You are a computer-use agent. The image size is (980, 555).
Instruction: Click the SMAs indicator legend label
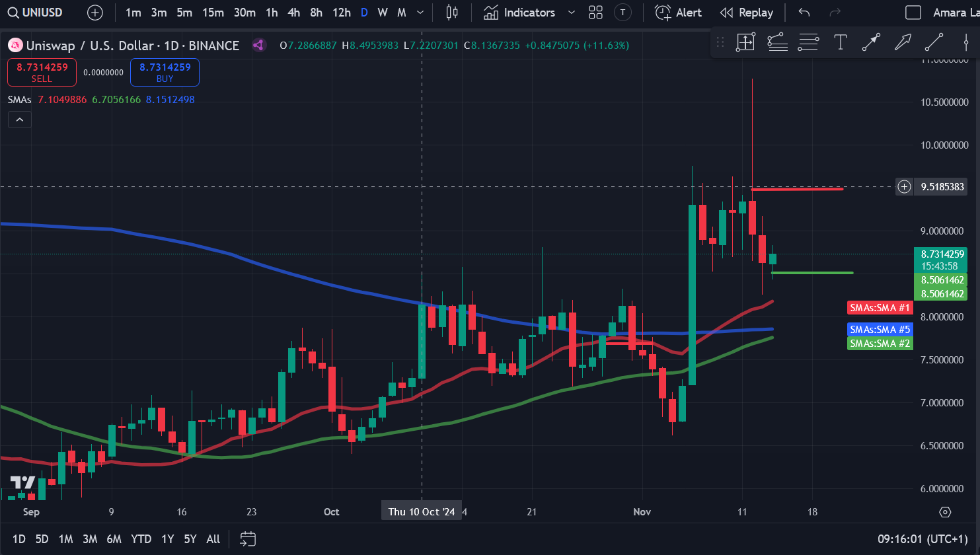[20, 100]
